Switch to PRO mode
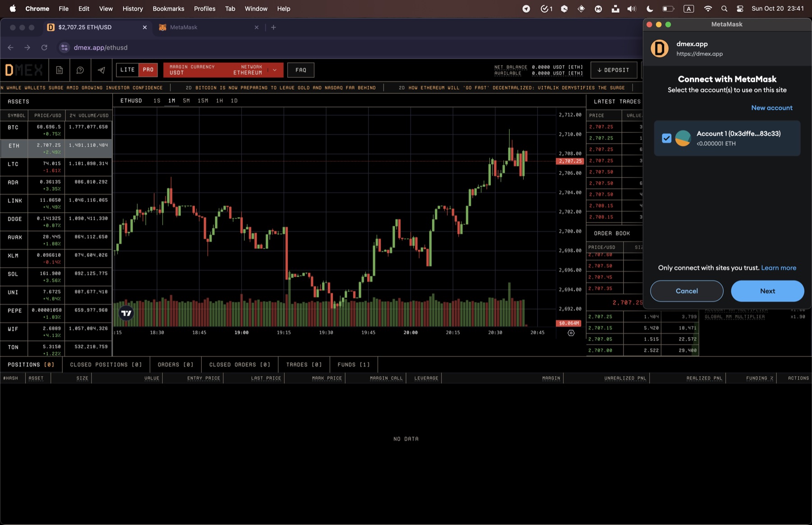This screenshot has width=812, height=525. [x=148, y=70]
